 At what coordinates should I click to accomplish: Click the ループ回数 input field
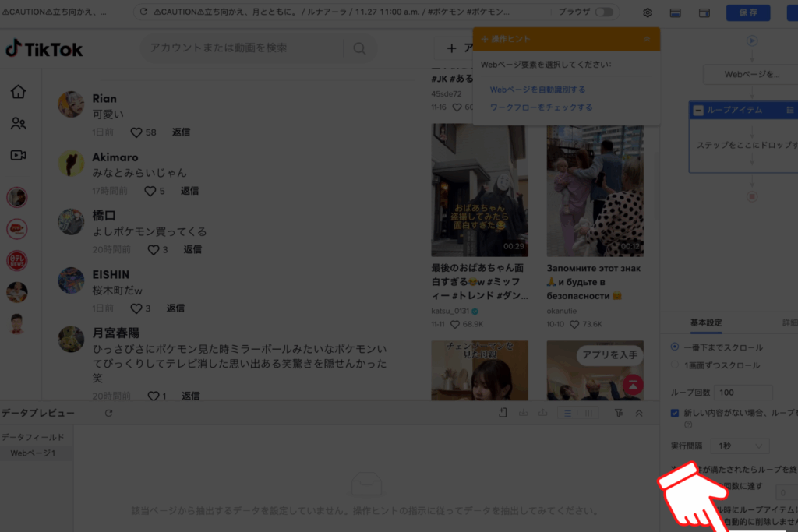click(744, 393)
